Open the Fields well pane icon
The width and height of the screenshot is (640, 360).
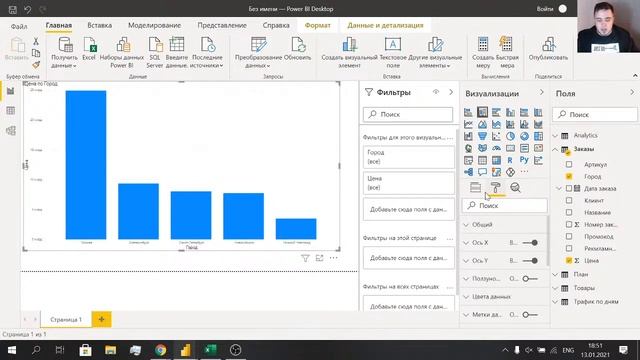click(x=476, y=187)
